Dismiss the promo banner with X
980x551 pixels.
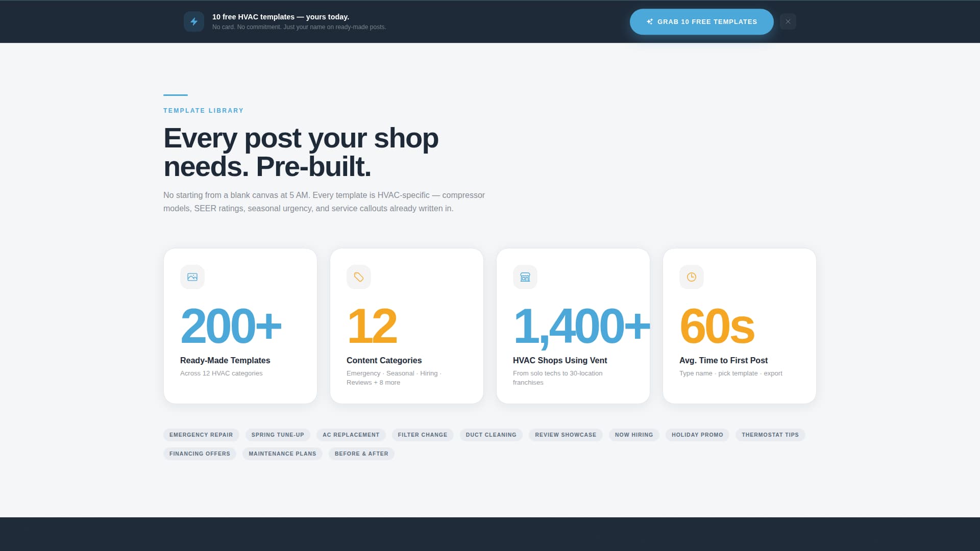(788, 21)
